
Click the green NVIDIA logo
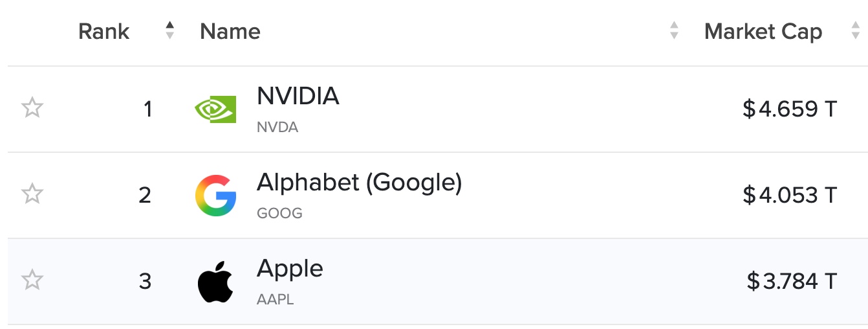coord(215,109)
